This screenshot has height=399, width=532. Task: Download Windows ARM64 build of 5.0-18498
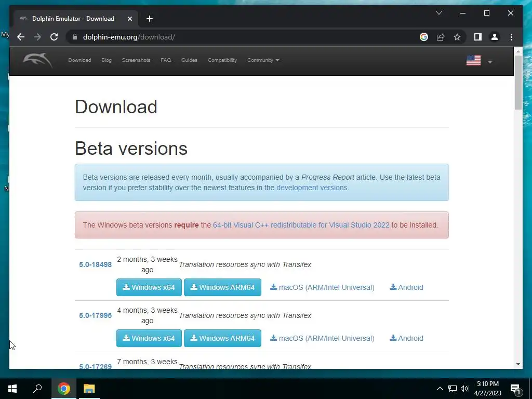(x=222, y=287)
